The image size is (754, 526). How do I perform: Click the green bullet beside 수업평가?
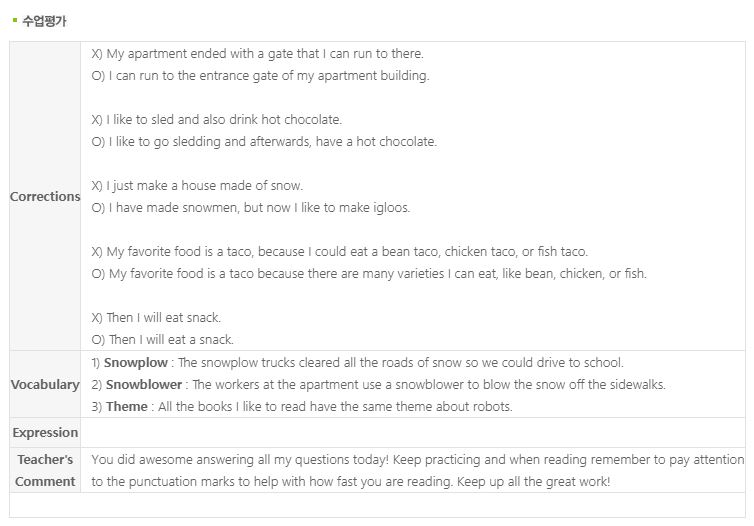[15, 20]
